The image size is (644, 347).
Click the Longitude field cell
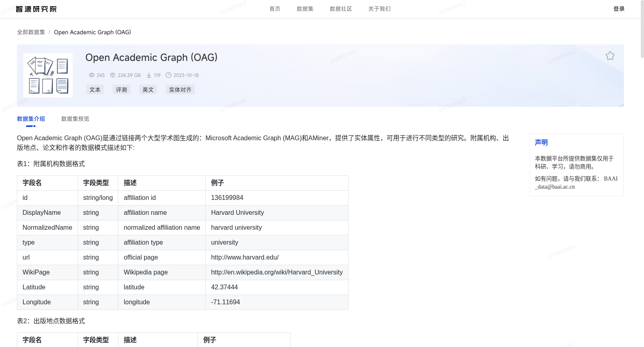point(47,302)
